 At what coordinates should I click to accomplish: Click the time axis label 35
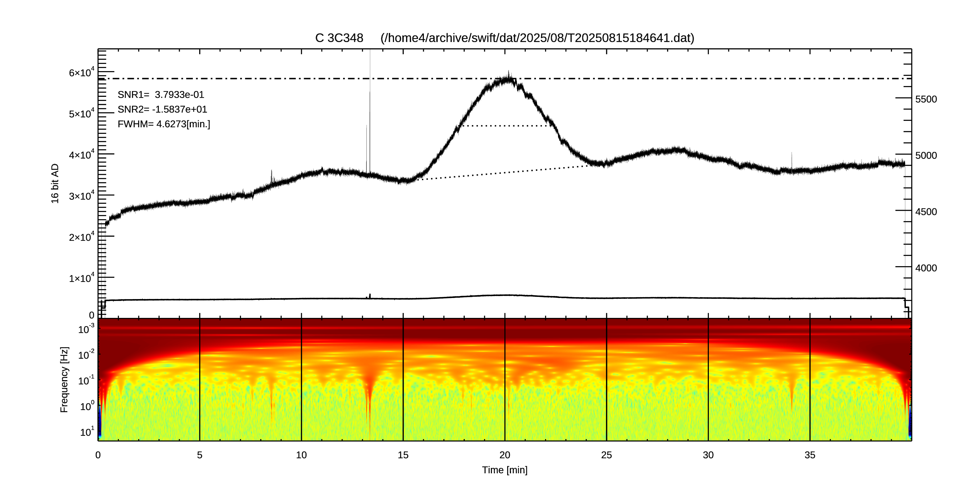810,455
